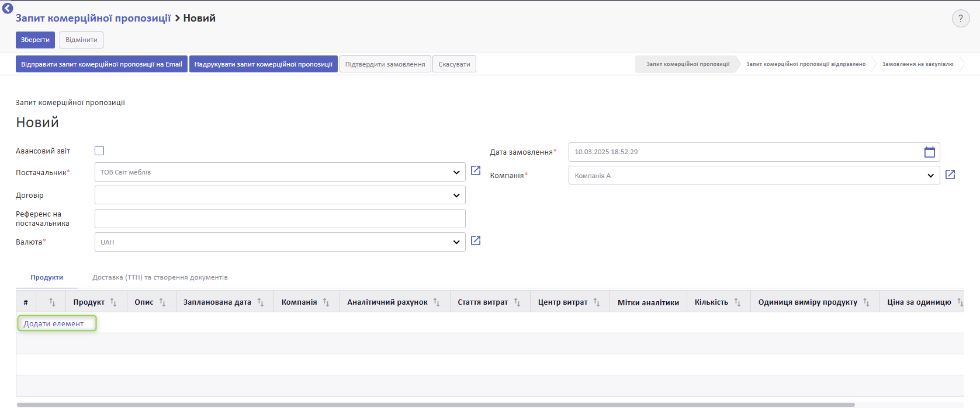Open external link icon next to Постачальник

click(476, 170)
